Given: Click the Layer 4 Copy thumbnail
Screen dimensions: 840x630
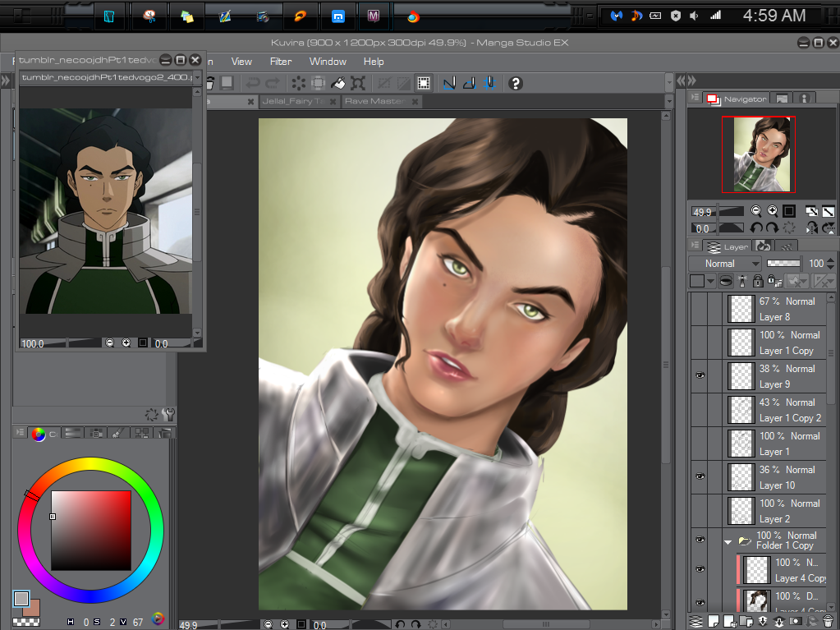Looking at the screenshot, I should coord(757,569).
